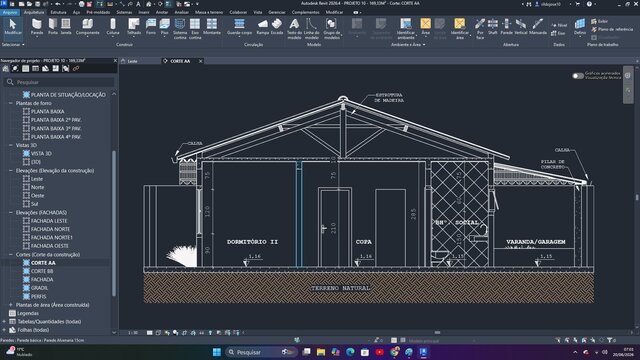Open YouTube from the taskbar
The image size is (640, 360).
pos(380,352)
